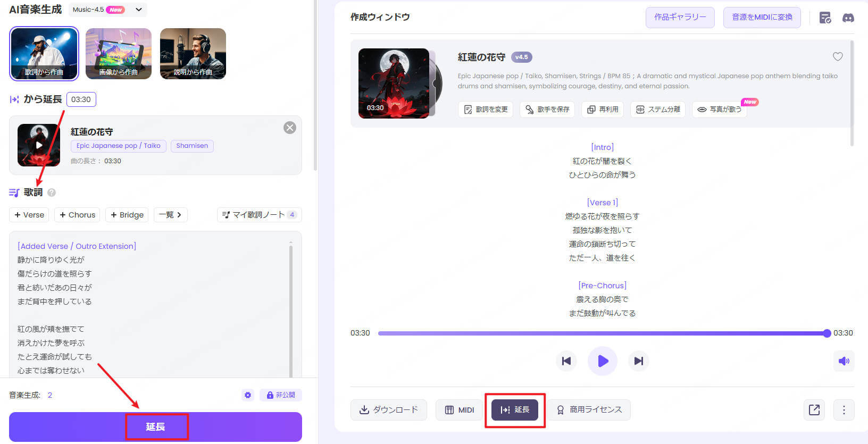Toggle the 非公開 privacy setting

[281, 395]
